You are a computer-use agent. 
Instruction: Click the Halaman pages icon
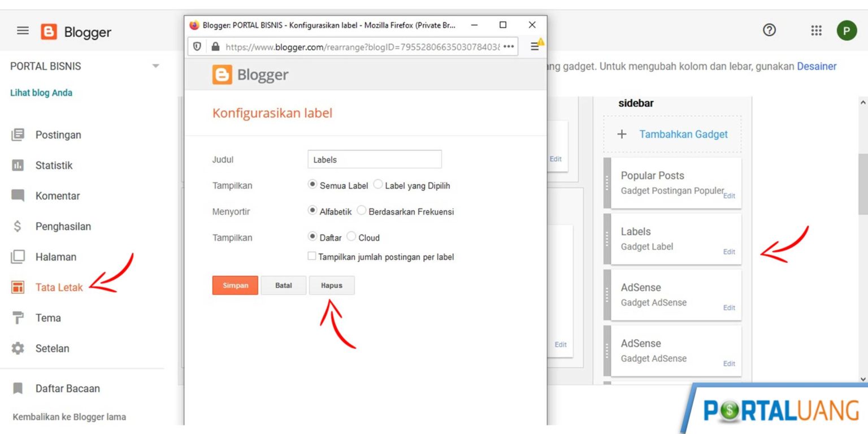[x=18, y=257]
